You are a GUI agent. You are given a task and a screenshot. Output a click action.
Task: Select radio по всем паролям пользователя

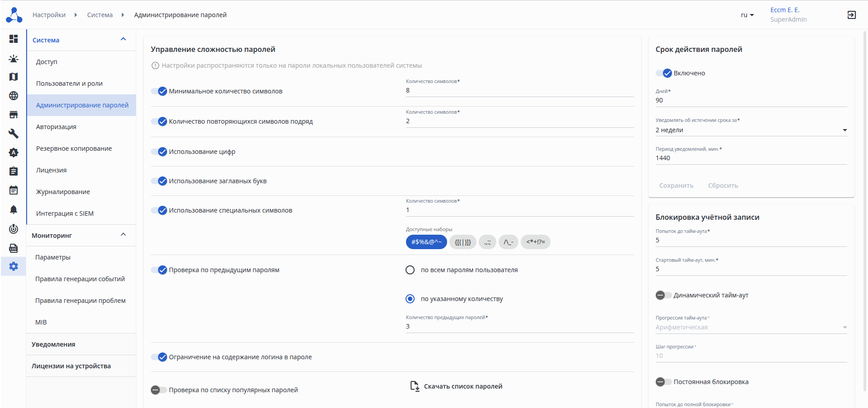pyautogui.click(x=410, y=270)
